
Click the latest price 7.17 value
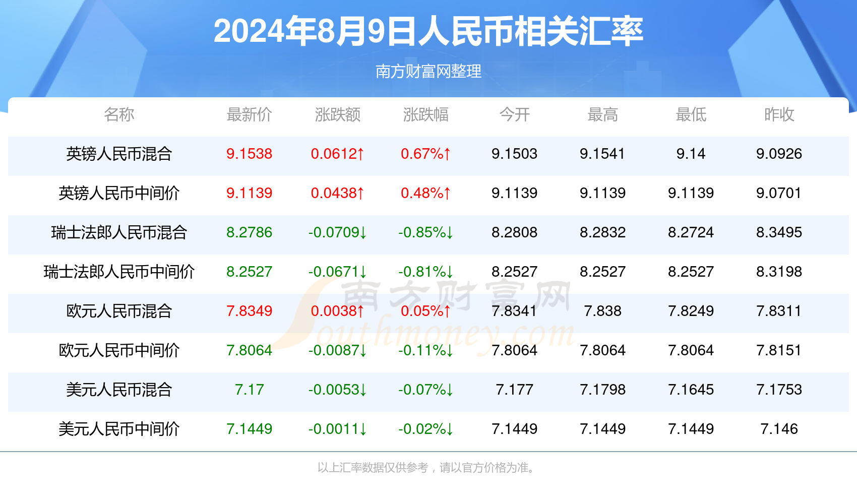click(x=249, y=390)
